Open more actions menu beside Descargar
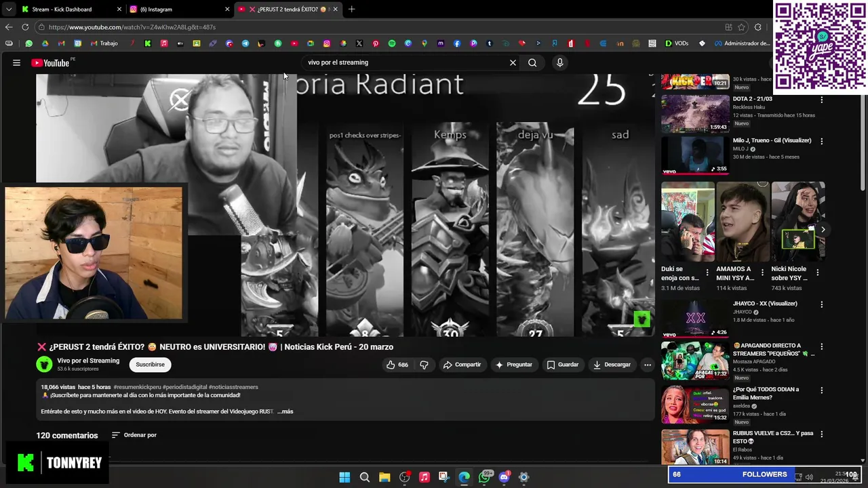Viewport: 868px width, 488px height. (x=647, y=365)
